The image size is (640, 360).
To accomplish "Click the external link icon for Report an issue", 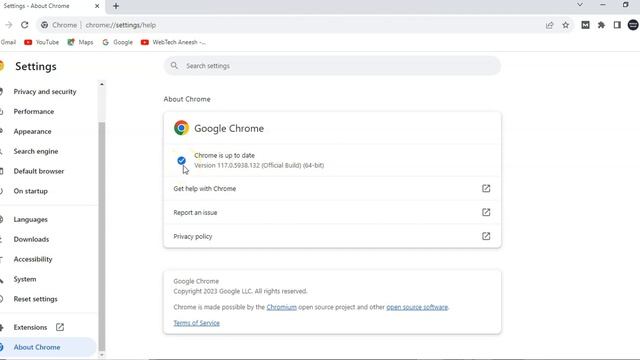I will click(x=486, y=212).
